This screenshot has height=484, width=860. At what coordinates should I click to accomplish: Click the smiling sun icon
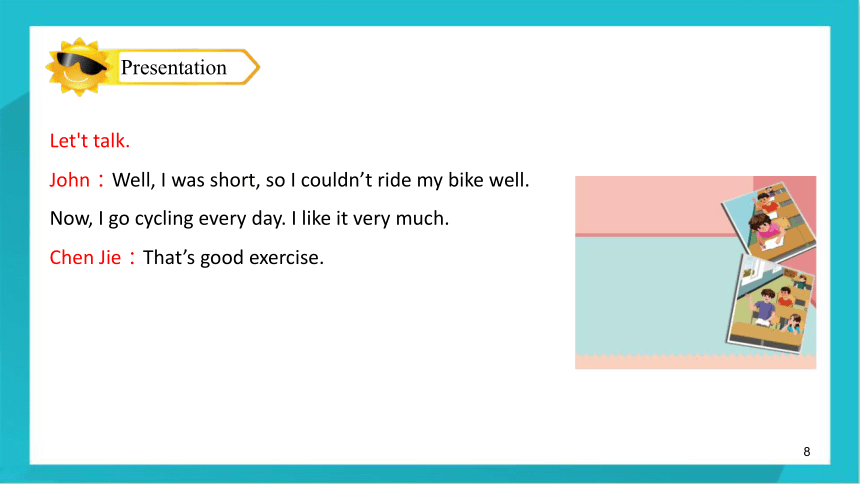pos(78,67)
